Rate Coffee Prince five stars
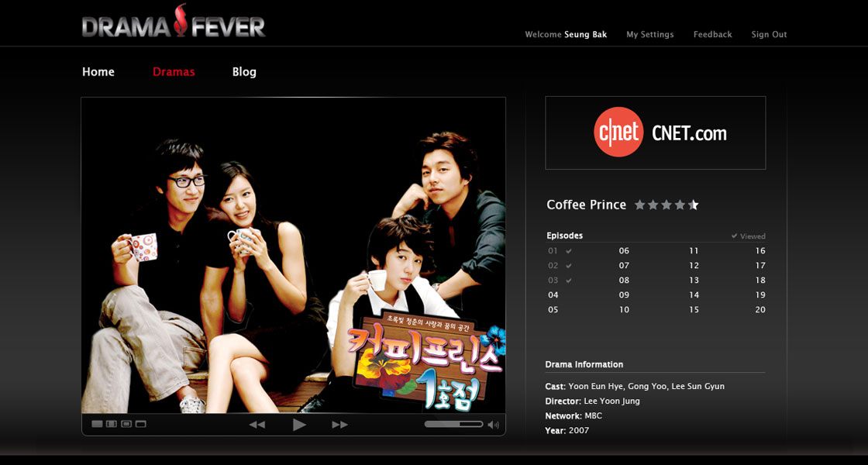Screen dimensions: 868x465 pos(693,205)
